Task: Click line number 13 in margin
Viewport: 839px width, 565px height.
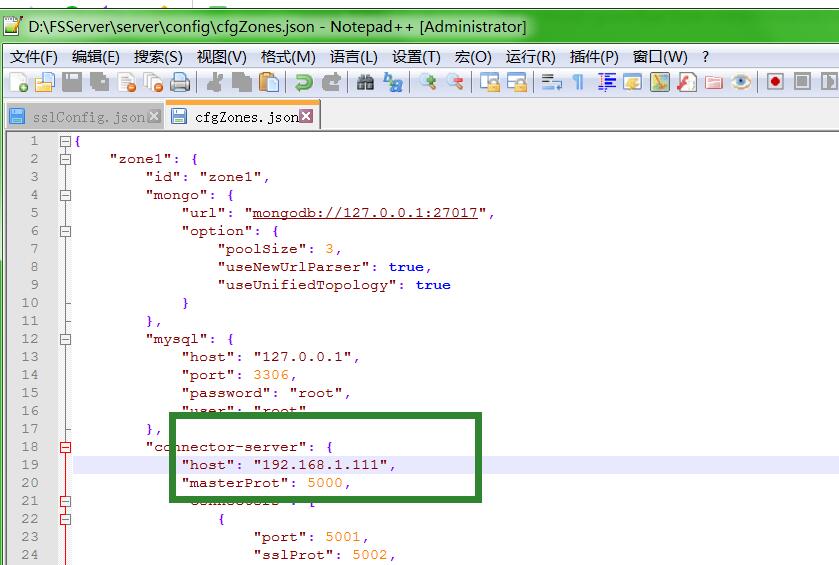Action: click(30, 357)
